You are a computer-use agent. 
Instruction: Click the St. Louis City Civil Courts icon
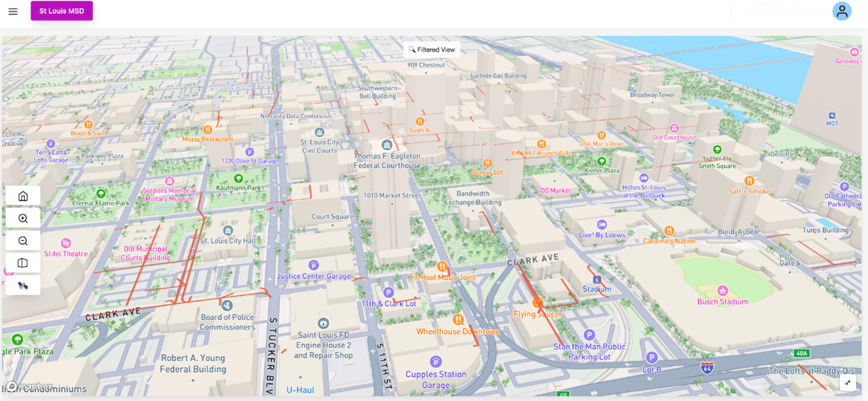[320, 132]
